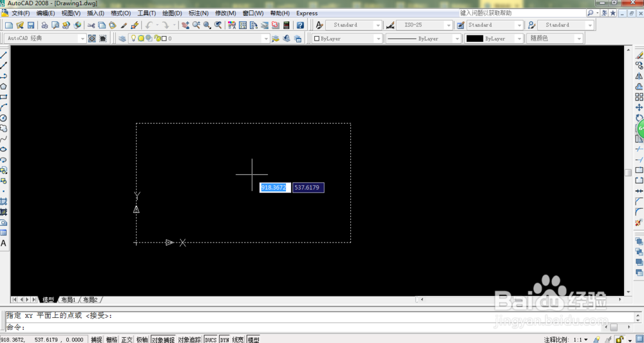Switch to the 布局2 layout tab
This screenshot has width=644, height=343.
tap(90, 300)
